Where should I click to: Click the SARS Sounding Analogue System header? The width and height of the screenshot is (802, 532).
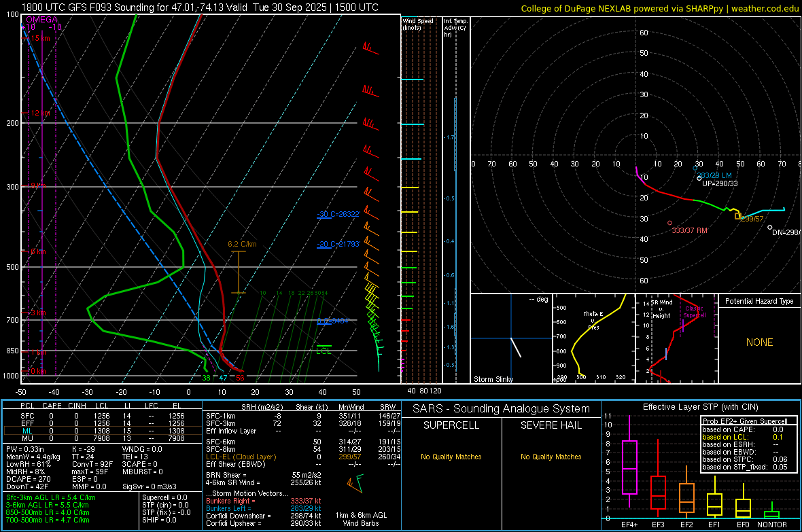pyautogui.click(x=502, y=409)
